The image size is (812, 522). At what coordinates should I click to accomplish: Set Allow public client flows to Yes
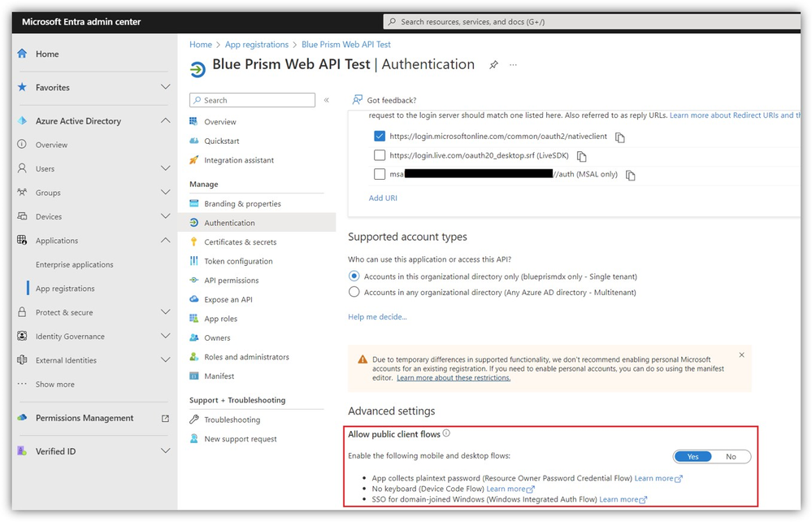coord(693,456)
